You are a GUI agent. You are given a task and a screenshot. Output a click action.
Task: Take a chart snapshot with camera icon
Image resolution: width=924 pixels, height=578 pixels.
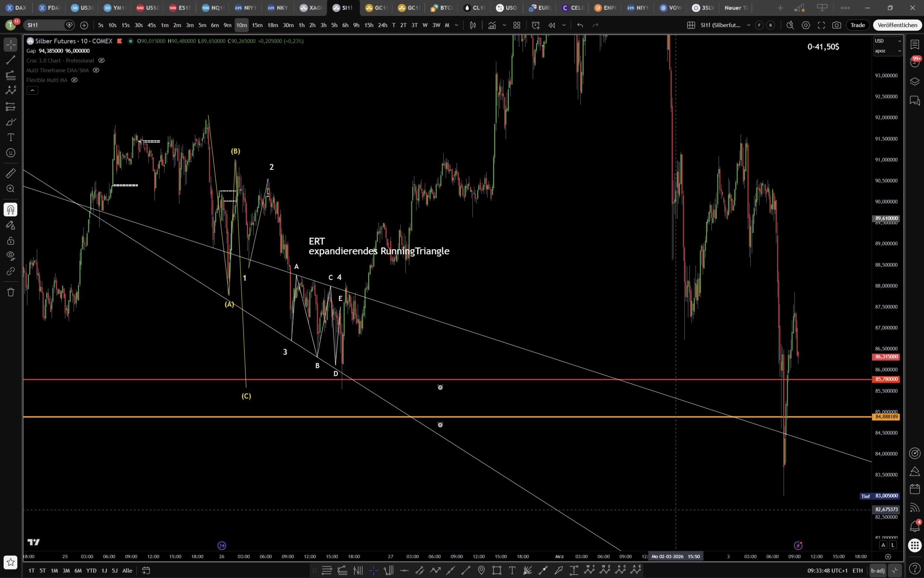click(x=836, y=25)
